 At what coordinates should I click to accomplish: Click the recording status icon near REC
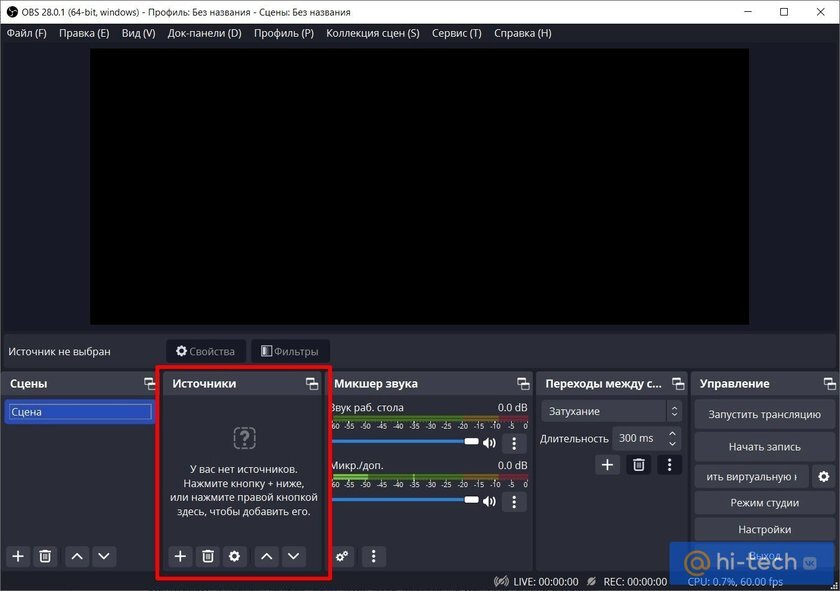coord(591,582)
